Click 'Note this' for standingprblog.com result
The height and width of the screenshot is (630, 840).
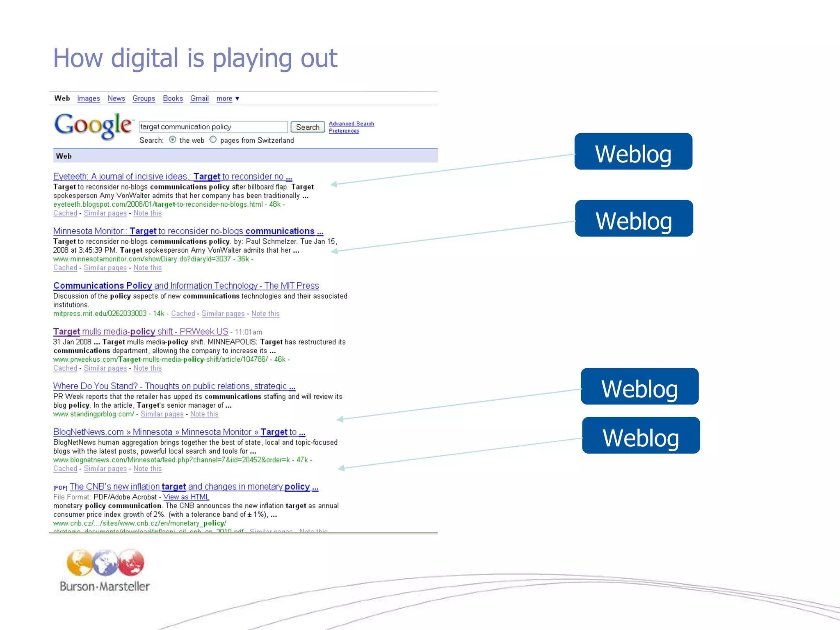click(x=204, y=414)
